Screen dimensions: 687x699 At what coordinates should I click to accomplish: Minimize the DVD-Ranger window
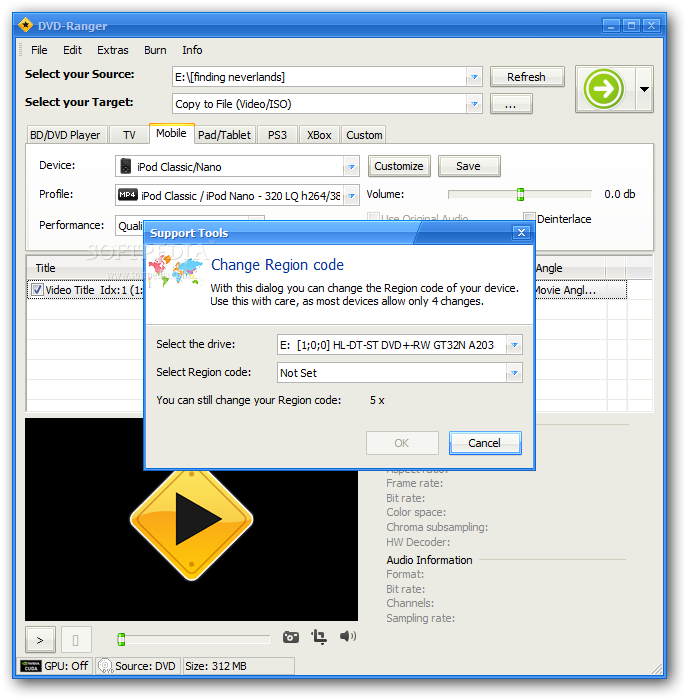click(611, 25)
